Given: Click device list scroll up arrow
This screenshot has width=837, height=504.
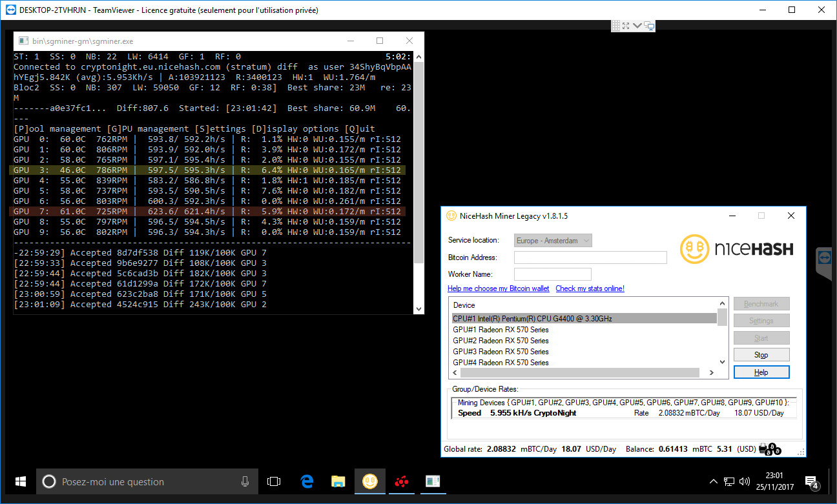Looking at the screenshot, I should pyautogui.click(x=722, y=303).
